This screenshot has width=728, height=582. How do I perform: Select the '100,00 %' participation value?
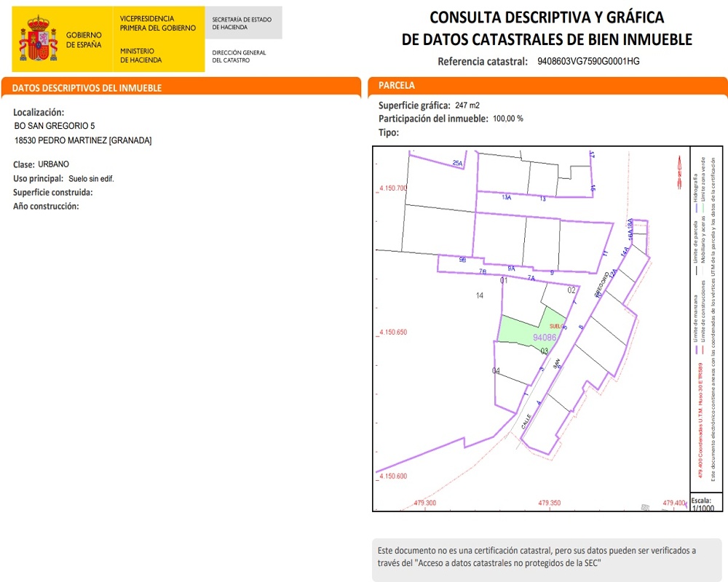[508, 119]
